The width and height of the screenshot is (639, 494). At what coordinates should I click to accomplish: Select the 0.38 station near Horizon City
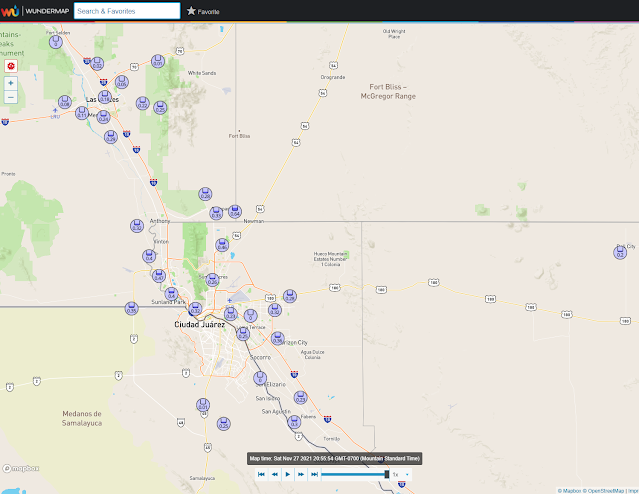click(x=278, y=338)
